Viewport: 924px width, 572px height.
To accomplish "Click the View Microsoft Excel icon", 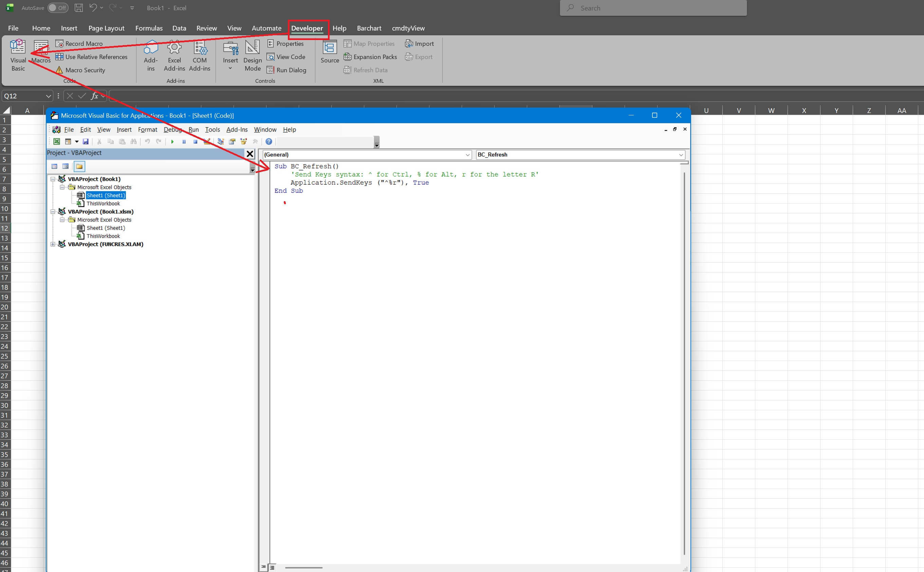I will pos(56,141).
